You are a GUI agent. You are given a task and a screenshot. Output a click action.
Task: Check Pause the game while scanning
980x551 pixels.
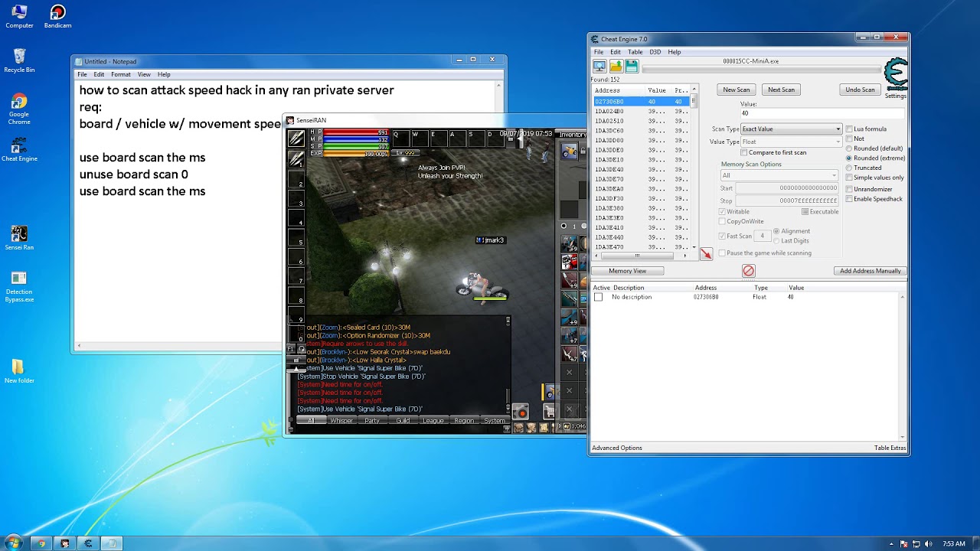click(x=722, y=253)
